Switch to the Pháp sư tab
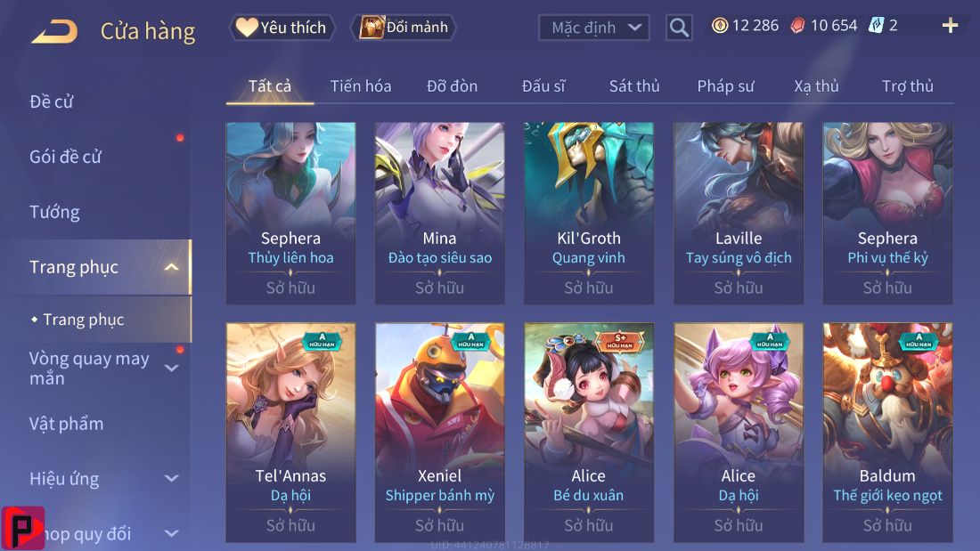 725,86
